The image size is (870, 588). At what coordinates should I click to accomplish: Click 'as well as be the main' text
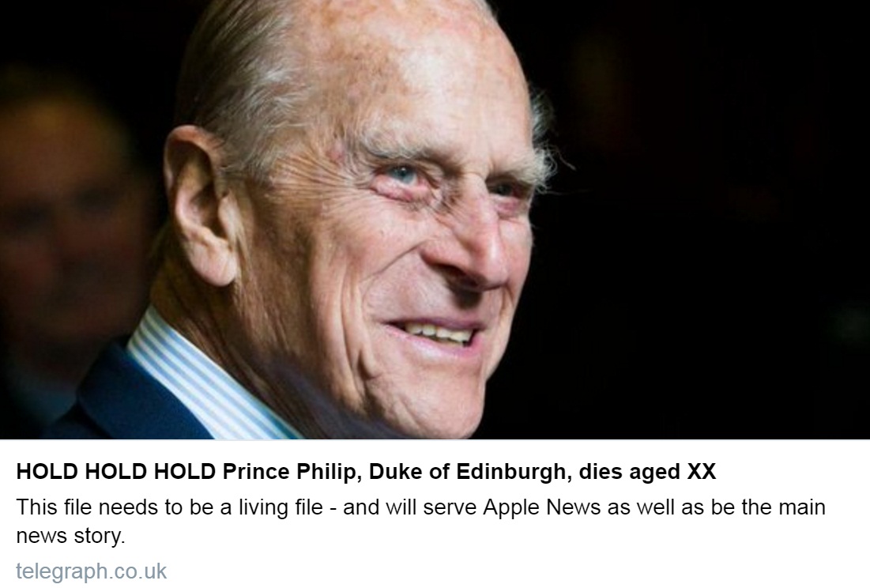tap(716, 507)
